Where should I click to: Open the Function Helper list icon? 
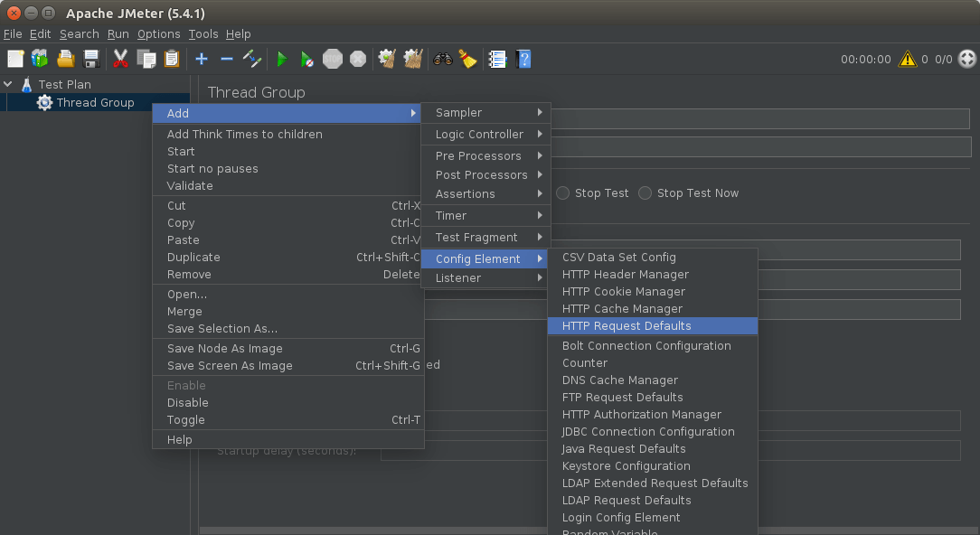click(x=497, y=59)
